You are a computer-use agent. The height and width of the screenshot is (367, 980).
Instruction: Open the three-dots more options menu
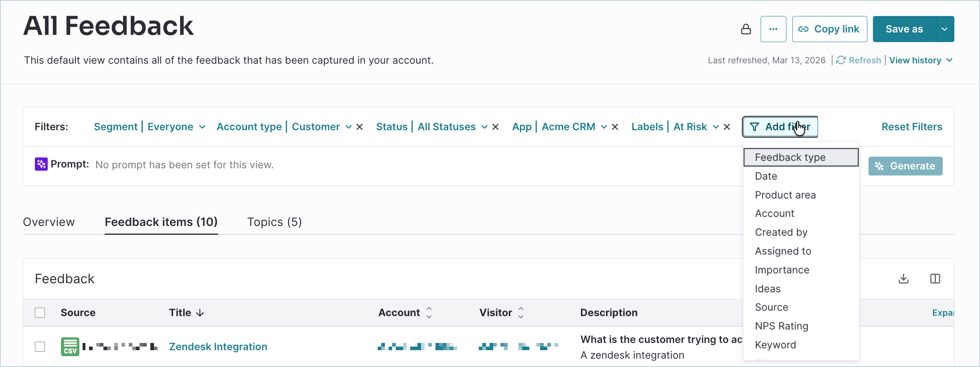coord(773,29)
